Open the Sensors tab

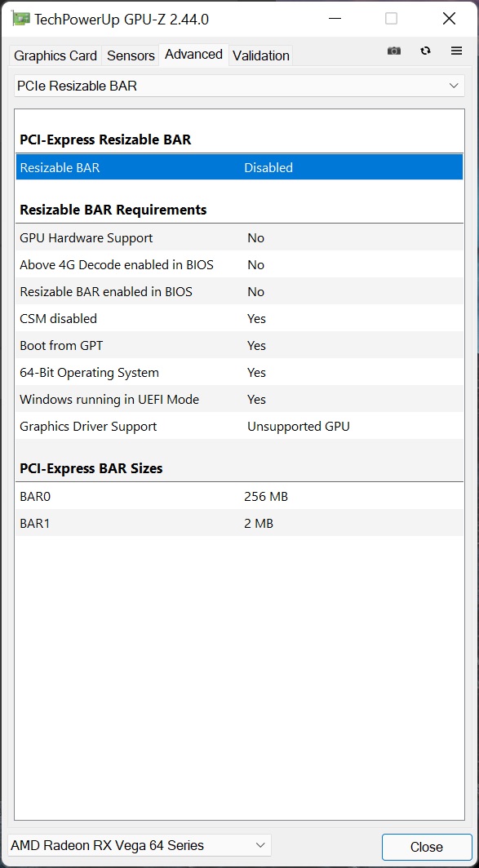click(131, 56)
